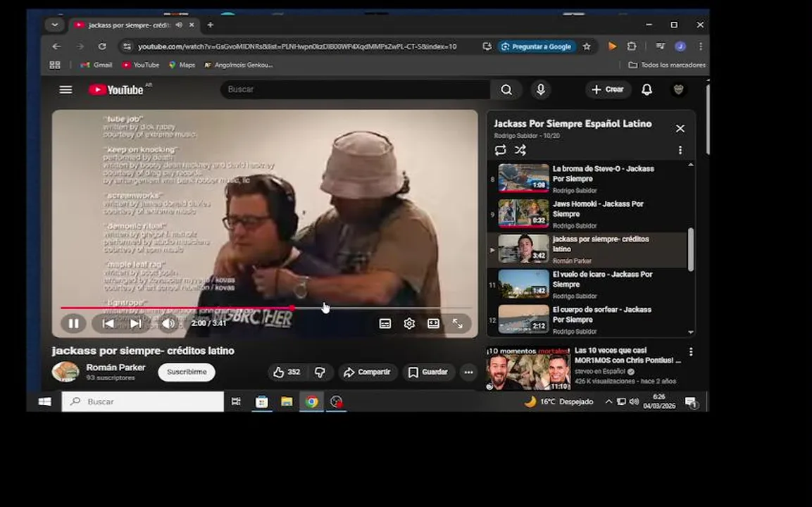The width and height of the screenshot is (812, 507).
Task: Open the YouTube hamburger guide menu
Action: click(65, 89)
